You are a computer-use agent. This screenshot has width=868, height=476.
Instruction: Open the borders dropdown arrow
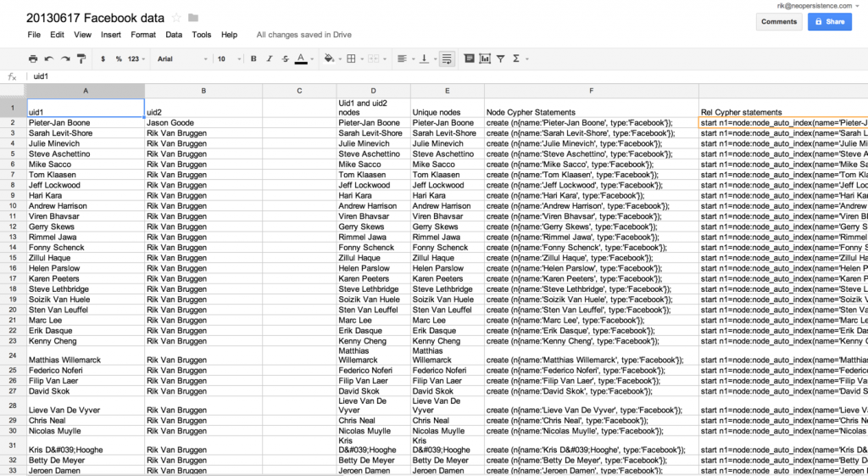click(362, 59)
